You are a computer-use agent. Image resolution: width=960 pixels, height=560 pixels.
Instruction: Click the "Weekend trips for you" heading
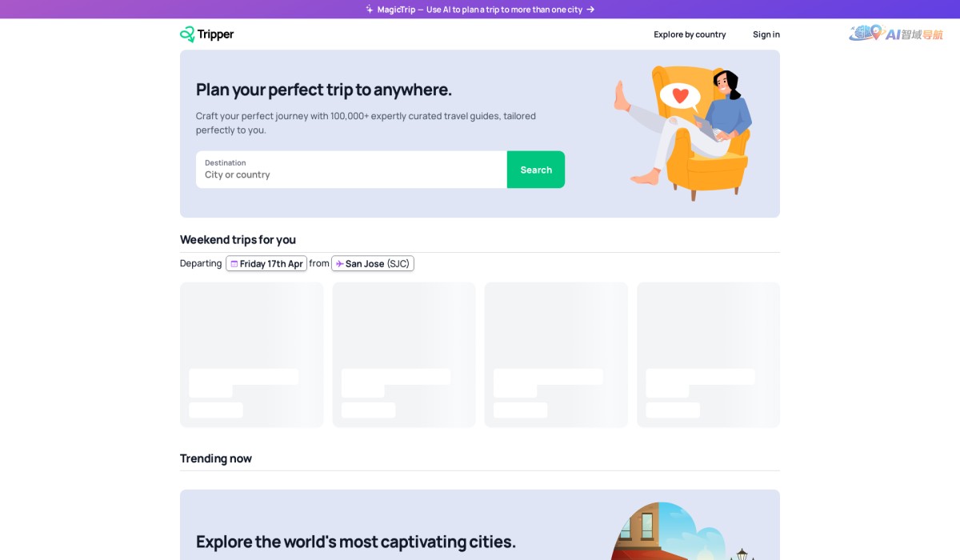[238, 239]
